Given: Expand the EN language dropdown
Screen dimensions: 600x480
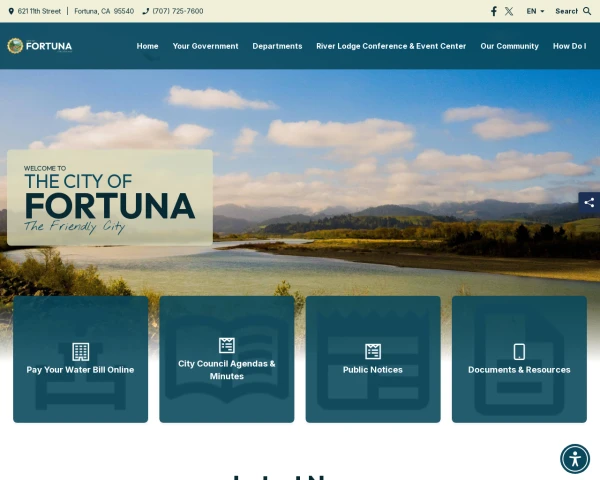Looking at the screenshot, I should (535, 11).
